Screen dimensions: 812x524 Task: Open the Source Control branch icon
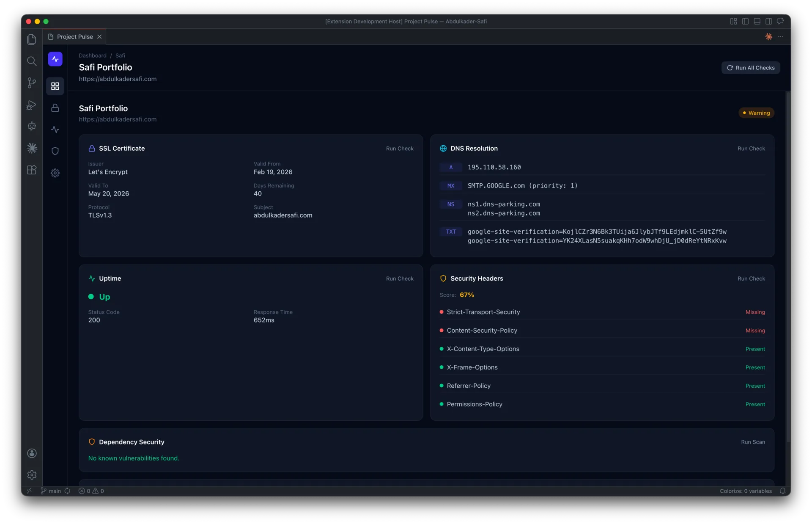click(32, 83)
